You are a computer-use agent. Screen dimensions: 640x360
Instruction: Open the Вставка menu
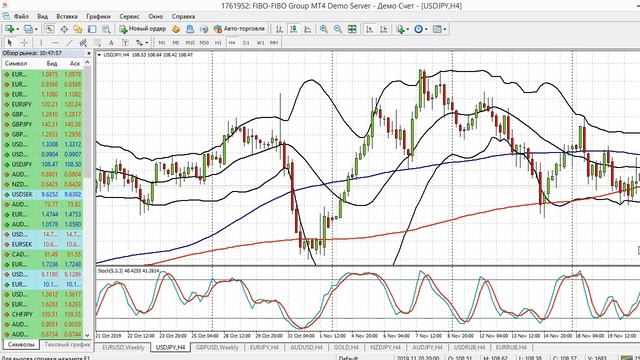(67, 17)
